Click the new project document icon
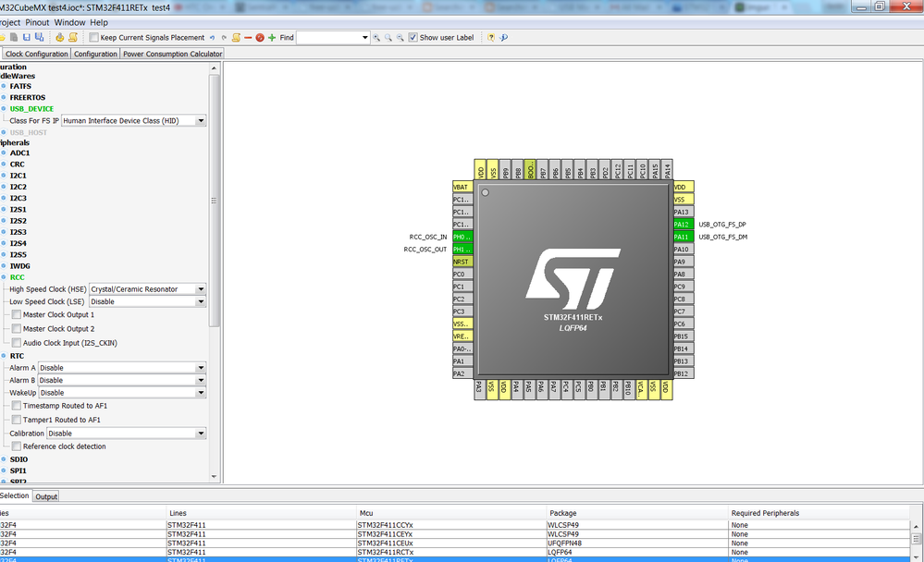This screenshot has height=562, width=924. tap(14, 37)
